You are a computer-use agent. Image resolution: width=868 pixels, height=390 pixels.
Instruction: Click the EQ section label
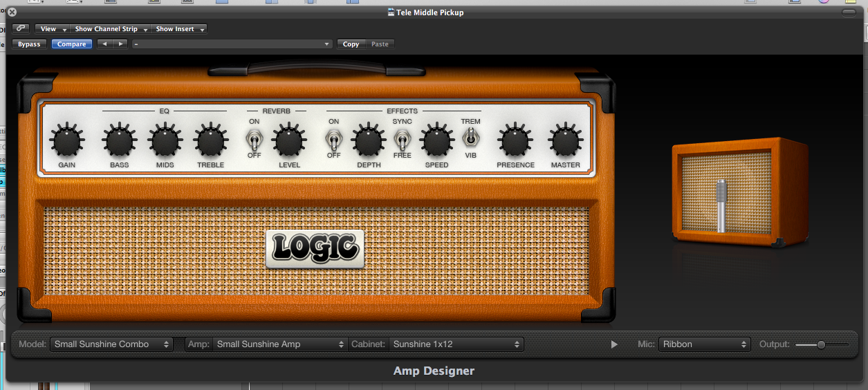(164, 111)
